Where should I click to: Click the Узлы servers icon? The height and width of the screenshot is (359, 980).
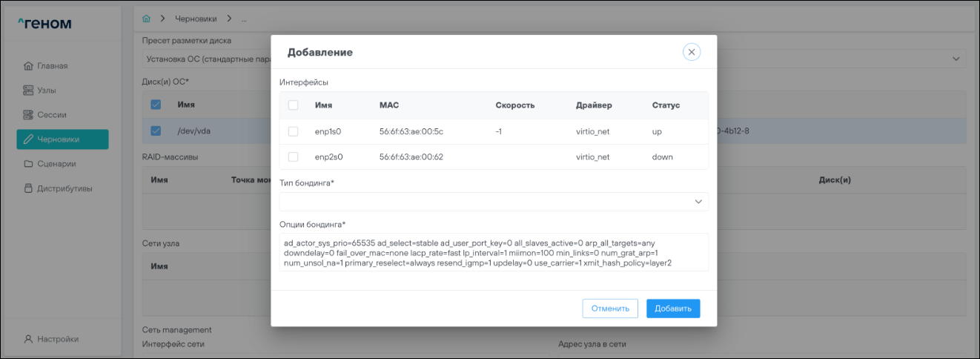pos(28,90)
